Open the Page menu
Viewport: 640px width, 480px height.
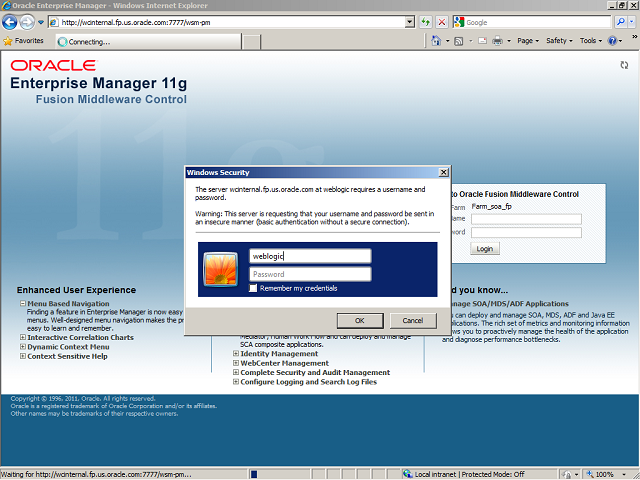[528, 41]
